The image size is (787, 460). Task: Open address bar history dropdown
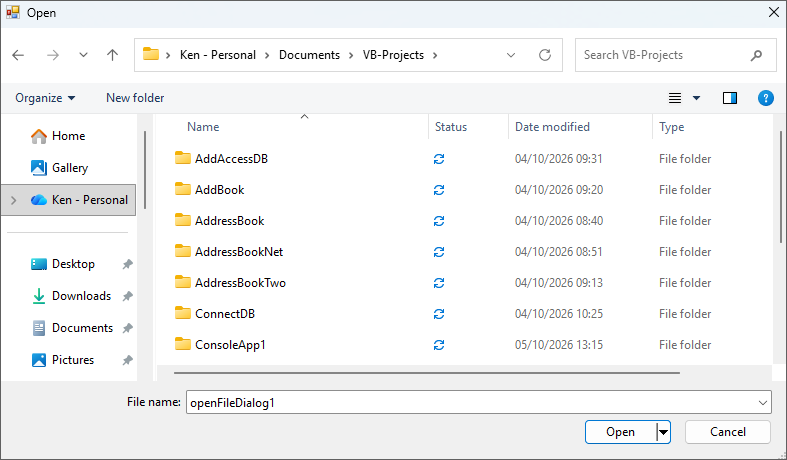pos(511,55)
